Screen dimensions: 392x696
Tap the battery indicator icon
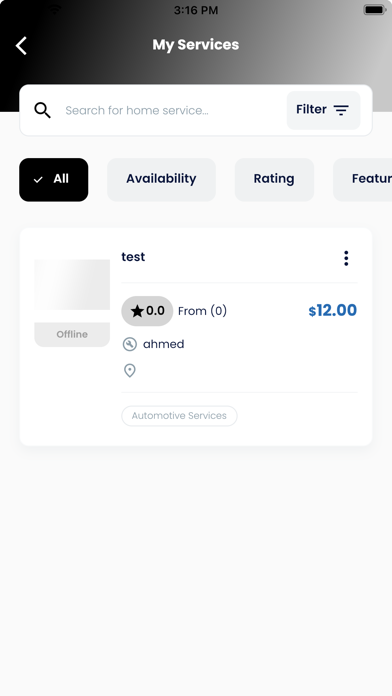pyautogui.click(x=374, y=9)
